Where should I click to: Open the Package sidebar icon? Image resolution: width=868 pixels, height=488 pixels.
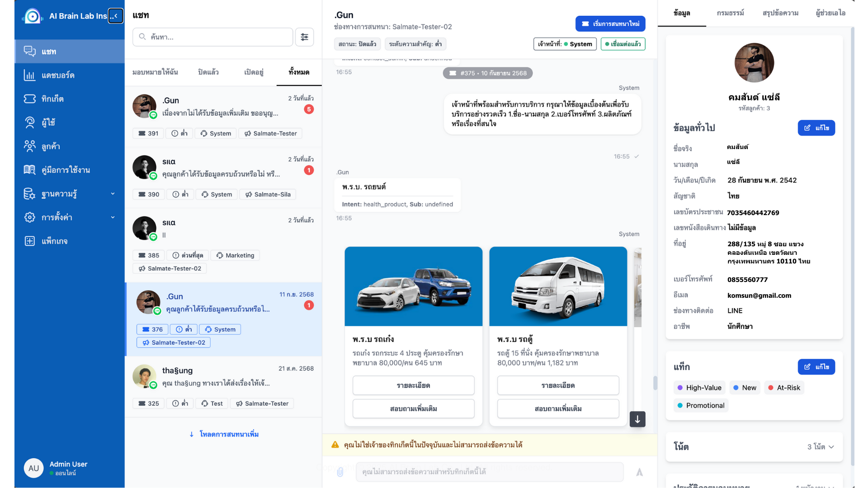coord(30,241)
